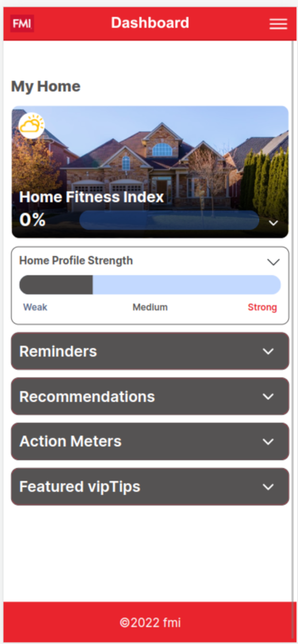The height and width of the screenshot is (644, 298).
Task: Select the chevron on the Home Fitness Index card
Action: pos(273,223)
